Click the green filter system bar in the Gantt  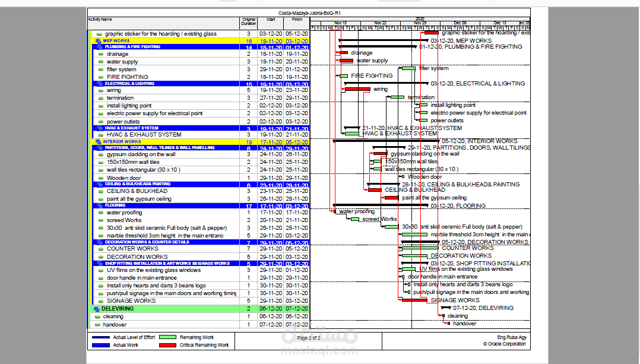pyautogui.click(x=408, y=68)
